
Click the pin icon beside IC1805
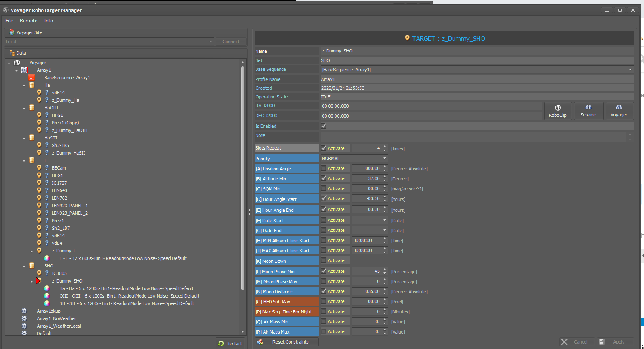[x=39, y=273]
